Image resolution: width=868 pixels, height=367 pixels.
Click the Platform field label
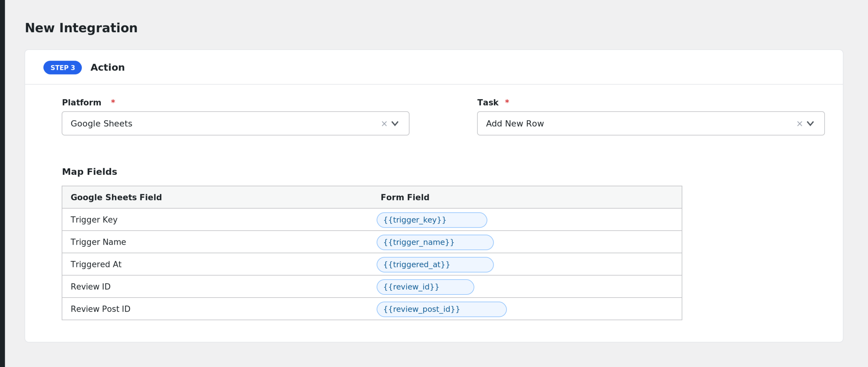(x=82, y=102)
